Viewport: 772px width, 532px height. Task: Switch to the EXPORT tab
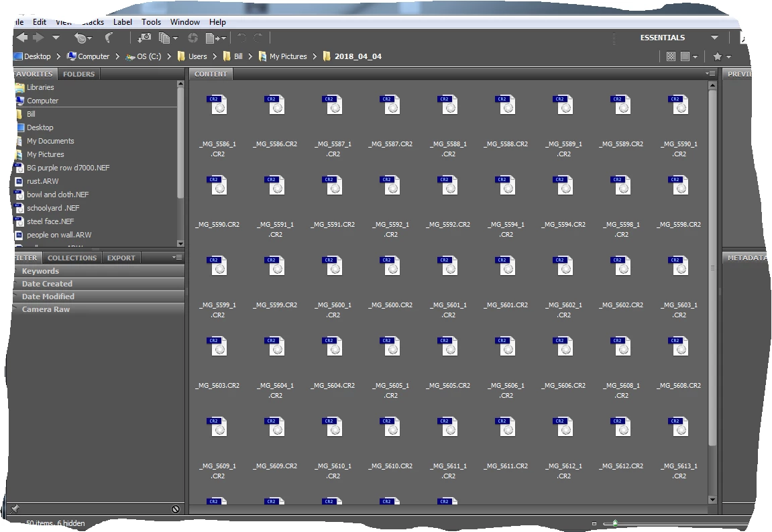(x=121, y=258)
